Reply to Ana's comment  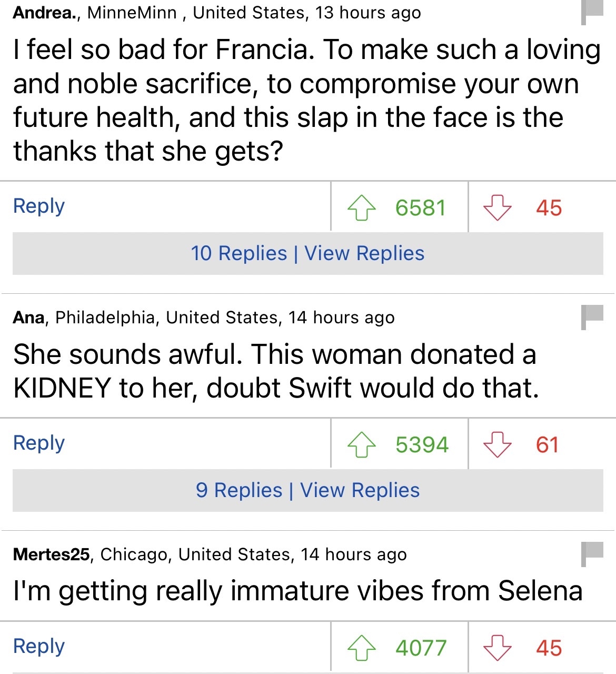pyautogui.click(x=39, y=443)
